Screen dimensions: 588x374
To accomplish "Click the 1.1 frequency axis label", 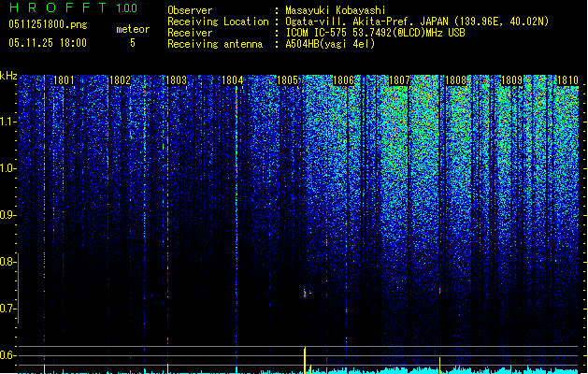I will click(8, 122).
